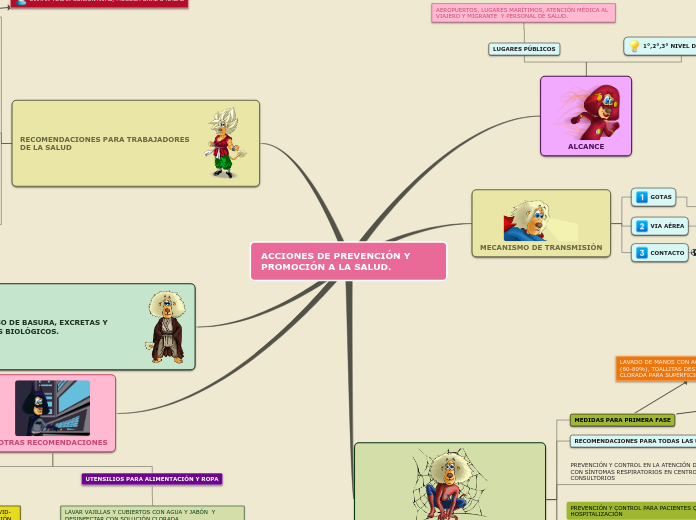This screenshot has height=520, width=696.
Task: Click the red speedster character image in ALCANCE
Action: point(588,112)
